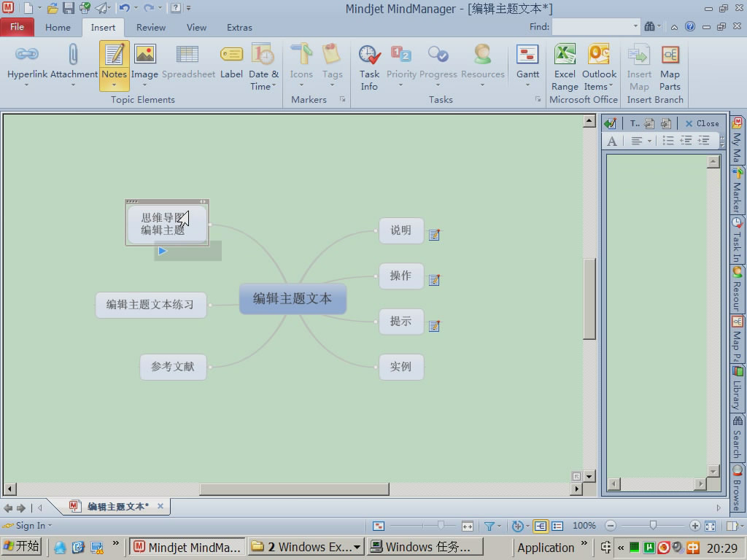The image size is (747, 560).
Task: Switch to the Extras ribbon tab
Action: (x=239, y=27)
